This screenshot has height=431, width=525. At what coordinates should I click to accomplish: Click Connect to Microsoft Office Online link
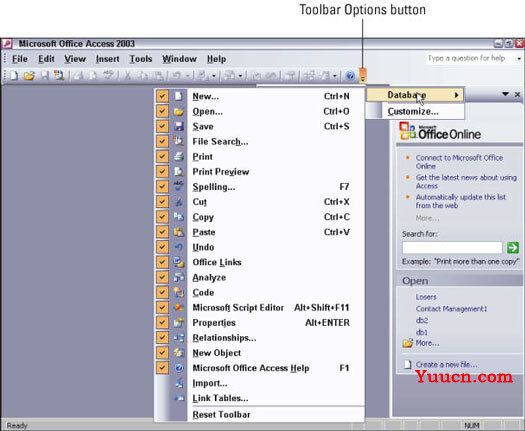459,162
